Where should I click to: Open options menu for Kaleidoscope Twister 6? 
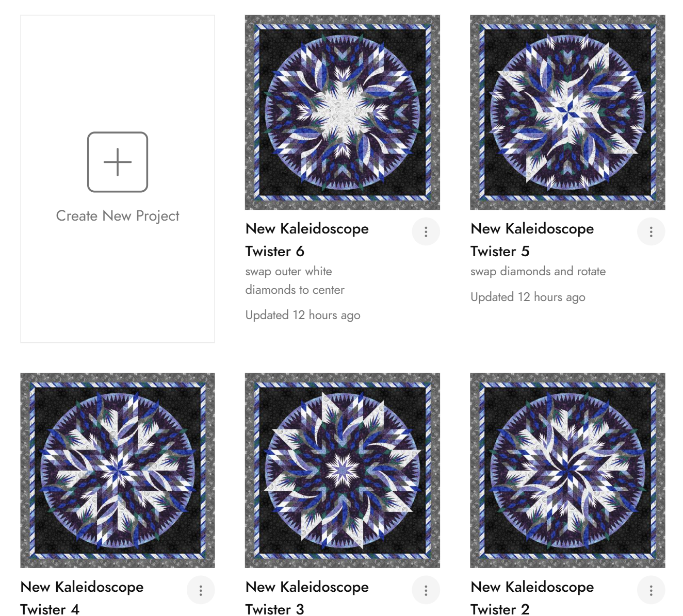coord(426,232)
